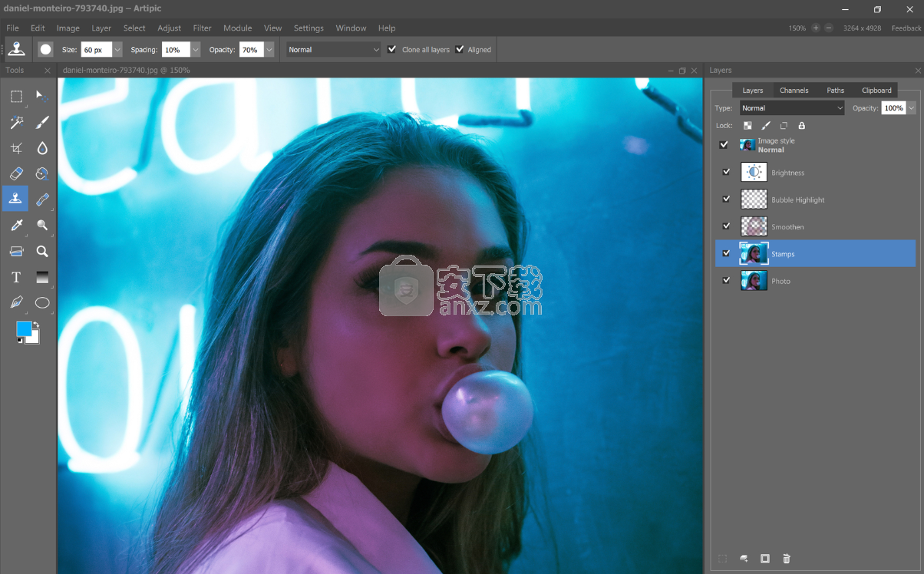Swap foreground and background colors arrow
Viewport: 924px width, 574px height.
[x=36, y=325]
